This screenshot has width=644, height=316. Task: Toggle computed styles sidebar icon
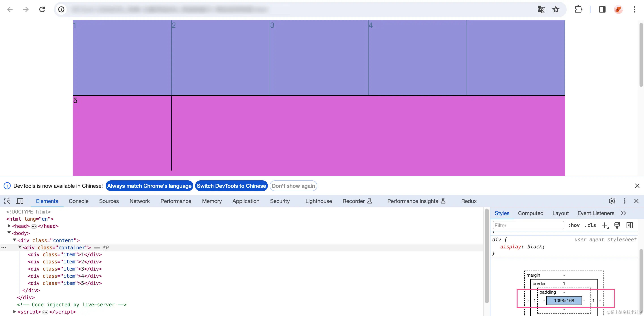[629, 225]
